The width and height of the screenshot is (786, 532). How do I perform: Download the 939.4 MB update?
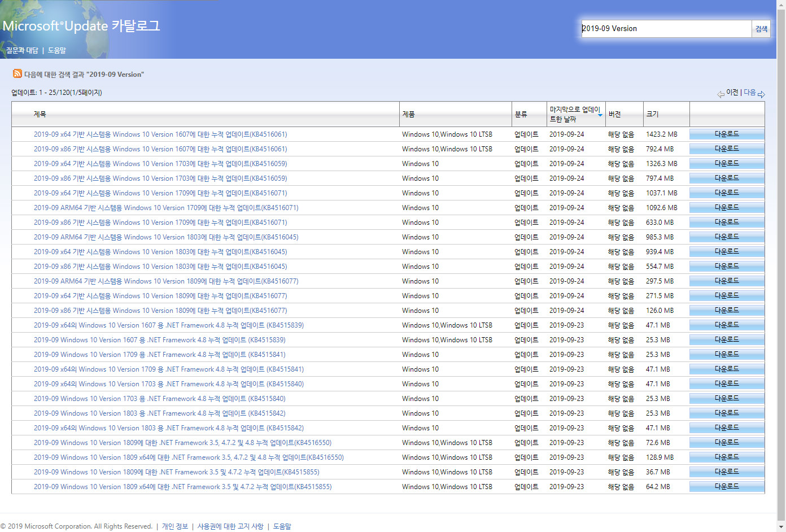tap(727, 252)
